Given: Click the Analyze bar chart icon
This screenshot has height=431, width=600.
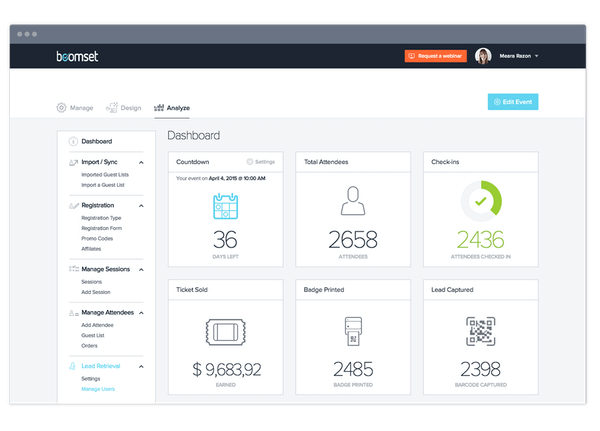Looking at the screenshot, I should click(x=159, y=108).
